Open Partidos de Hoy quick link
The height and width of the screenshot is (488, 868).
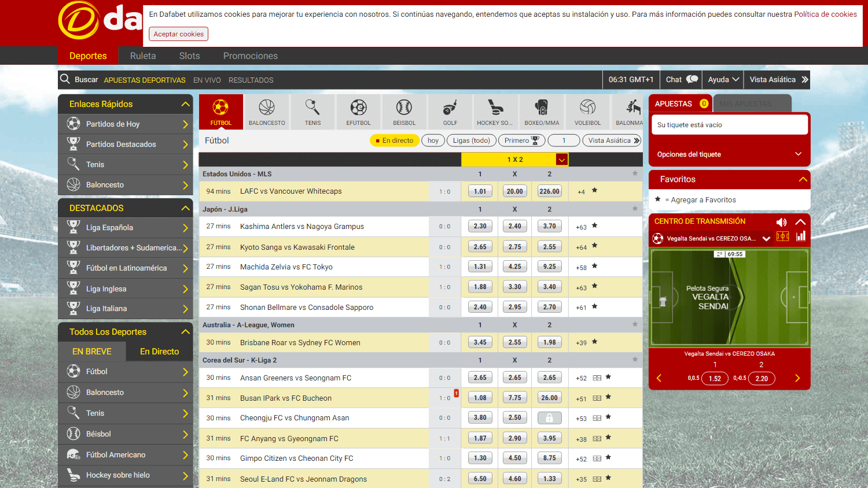tap(126, 124)
